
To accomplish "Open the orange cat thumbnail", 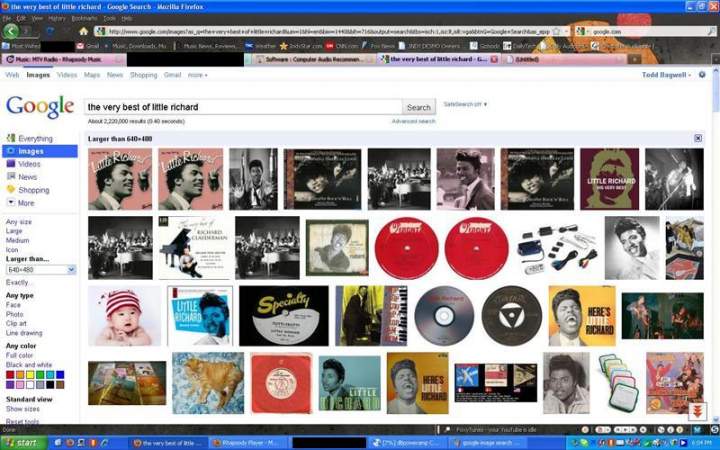I will click(208, 383).
